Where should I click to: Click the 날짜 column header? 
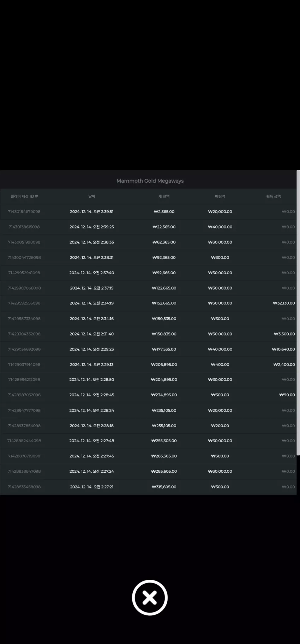(92, 196)
